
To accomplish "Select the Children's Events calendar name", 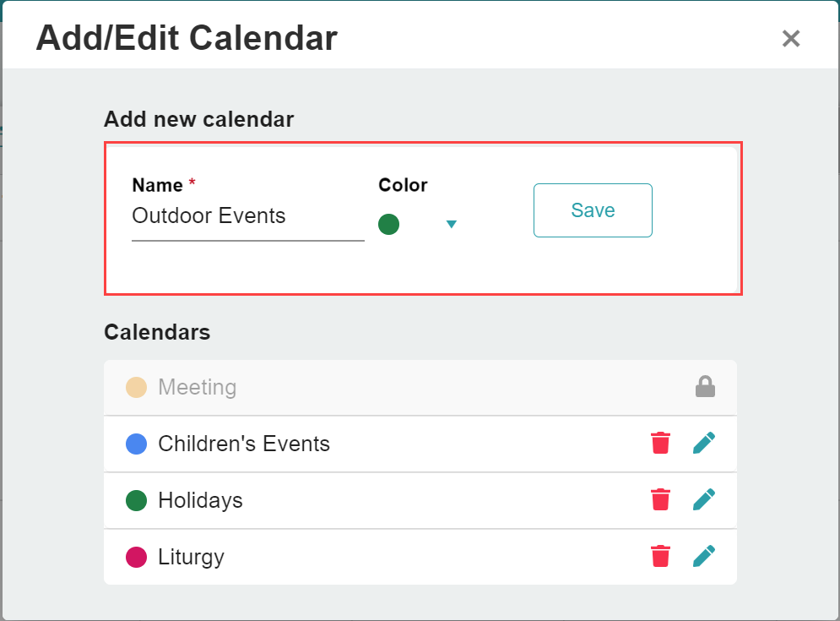I will coord(244,444).
